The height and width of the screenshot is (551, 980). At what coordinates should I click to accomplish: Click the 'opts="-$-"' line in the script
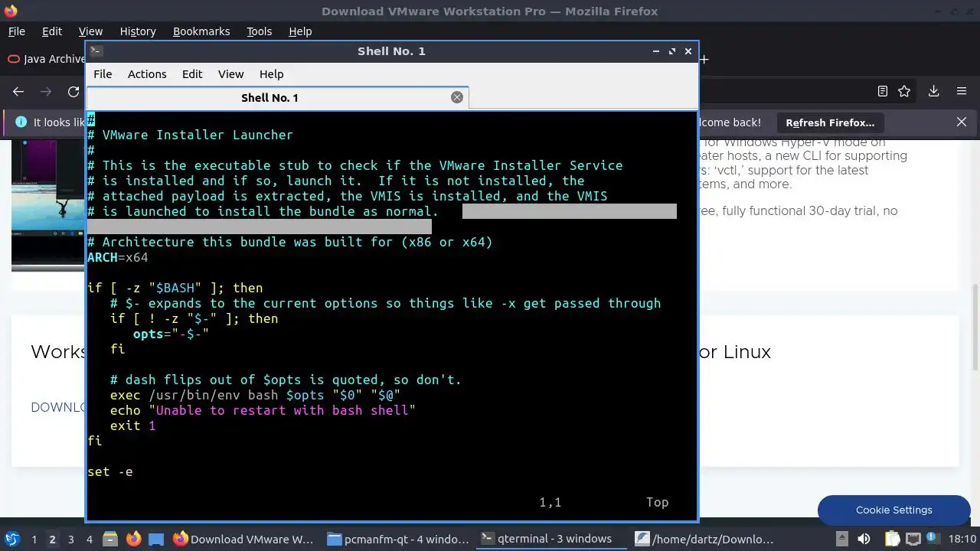(171, 334)
